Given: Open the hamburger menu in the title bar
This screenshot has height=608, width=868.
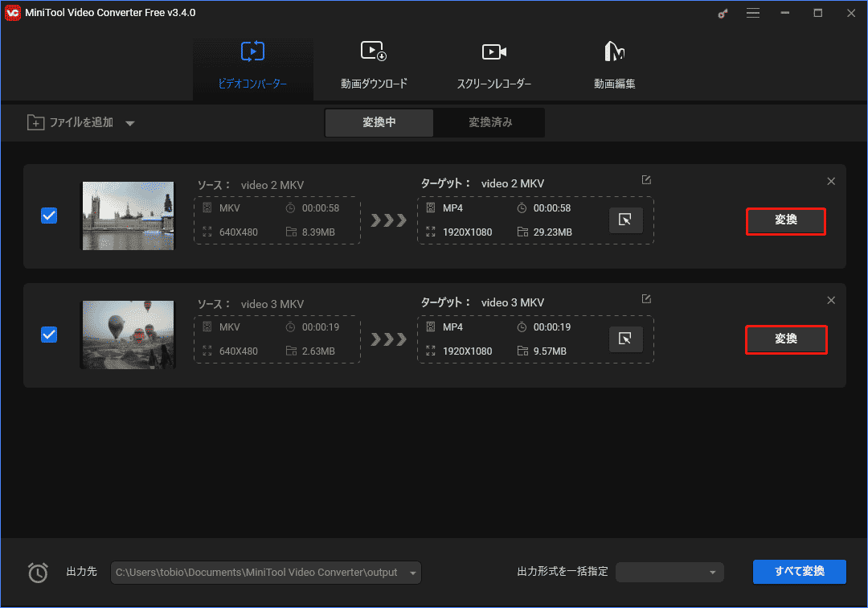Looking at the screenshot, I should [753, 13].
